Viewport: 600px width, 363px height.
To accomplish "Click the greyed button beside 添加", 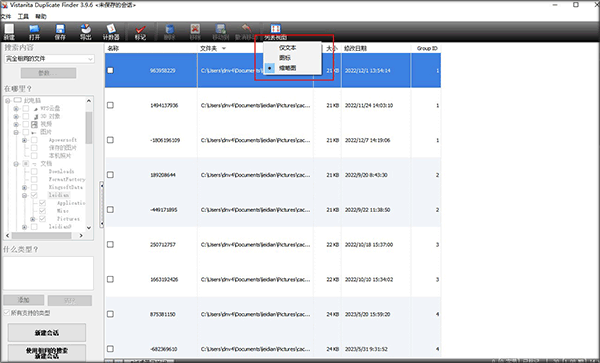I will [x=70, y=300].
